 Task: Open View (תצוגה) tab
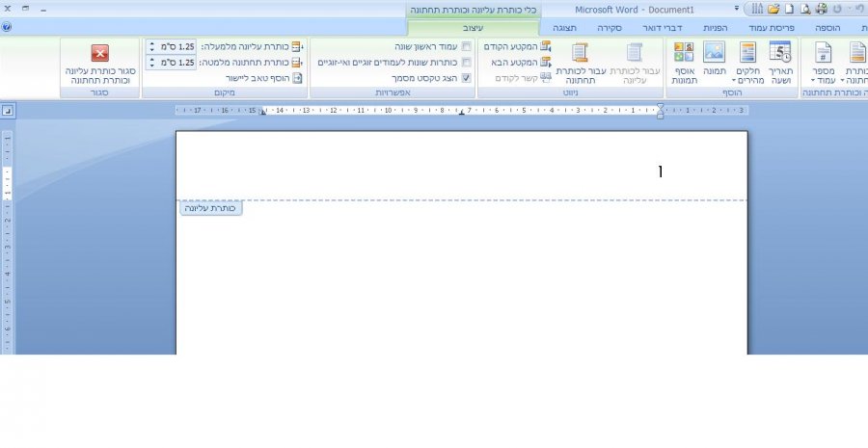tap(564, 28)
